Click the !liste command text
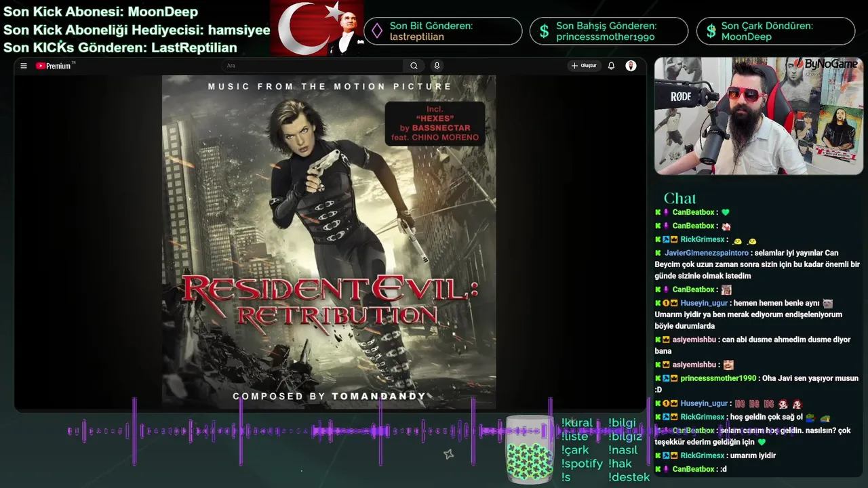The height and width of the screenshot is (488, 868). [574, 436]
